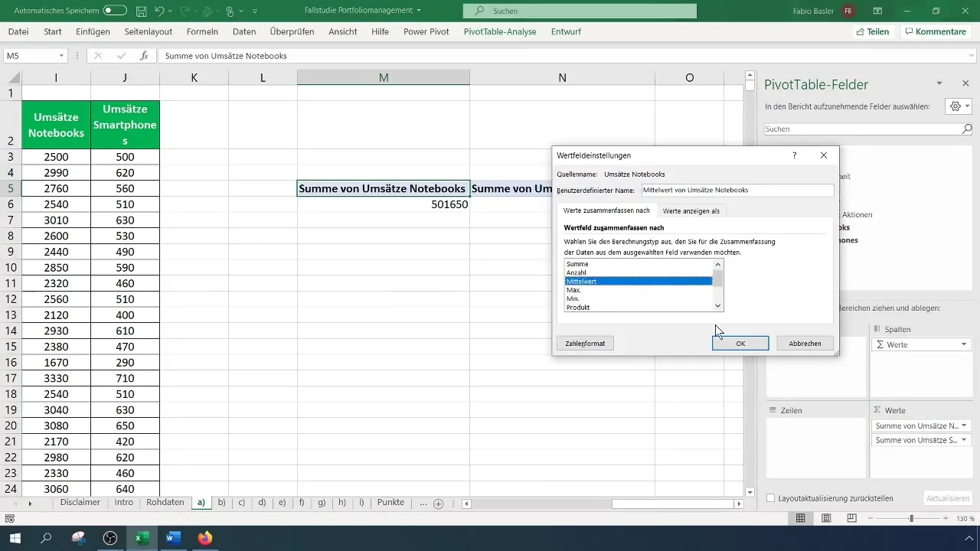Open the Summe von Umsätze S... dropdown
The height and width of the screenshot is (551, 980).
tap(963, 440)
